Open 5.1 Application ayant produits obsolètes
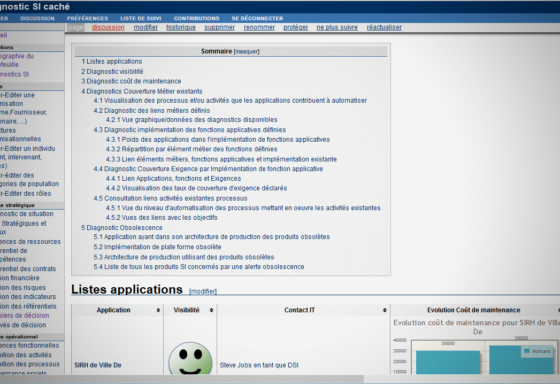This screenshot has height=384, width=560. (211, 237)
